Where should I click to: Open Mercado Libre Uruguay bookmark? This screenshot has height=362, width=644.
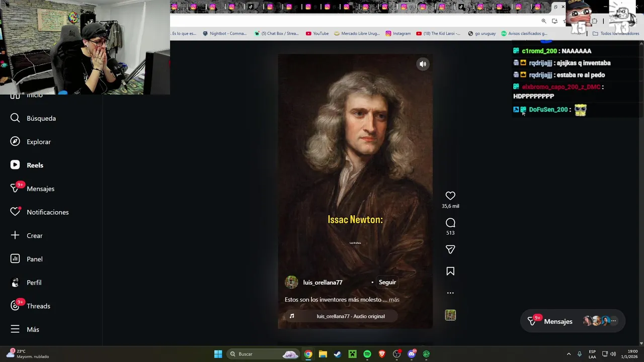(357, 34)
